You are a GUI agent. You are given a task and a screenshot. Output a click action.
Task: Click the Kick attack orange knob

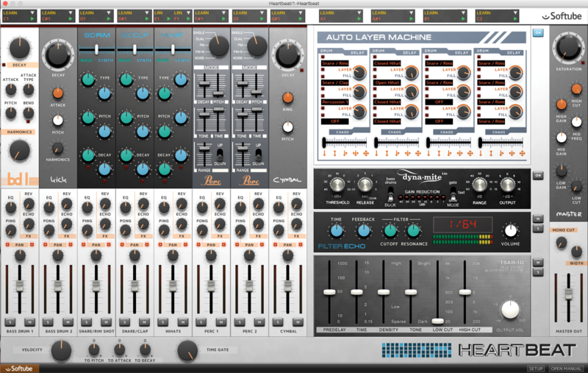click(x=57, y=93)
